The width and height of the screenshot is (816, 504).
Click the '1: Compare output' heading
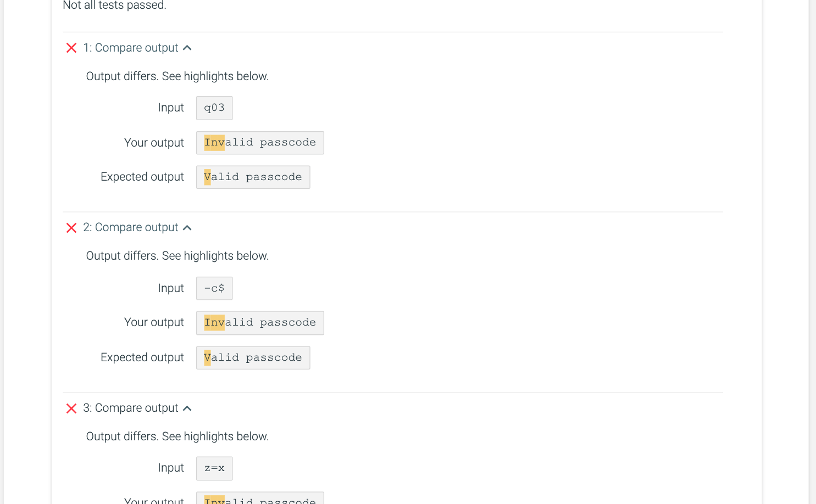click(x=131, y=48)
